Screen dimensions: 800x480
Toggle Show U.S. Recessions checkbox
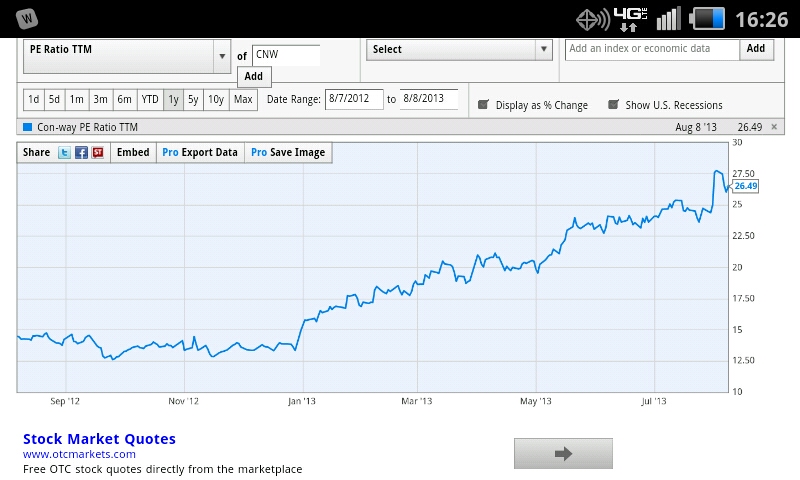[613, 105]
